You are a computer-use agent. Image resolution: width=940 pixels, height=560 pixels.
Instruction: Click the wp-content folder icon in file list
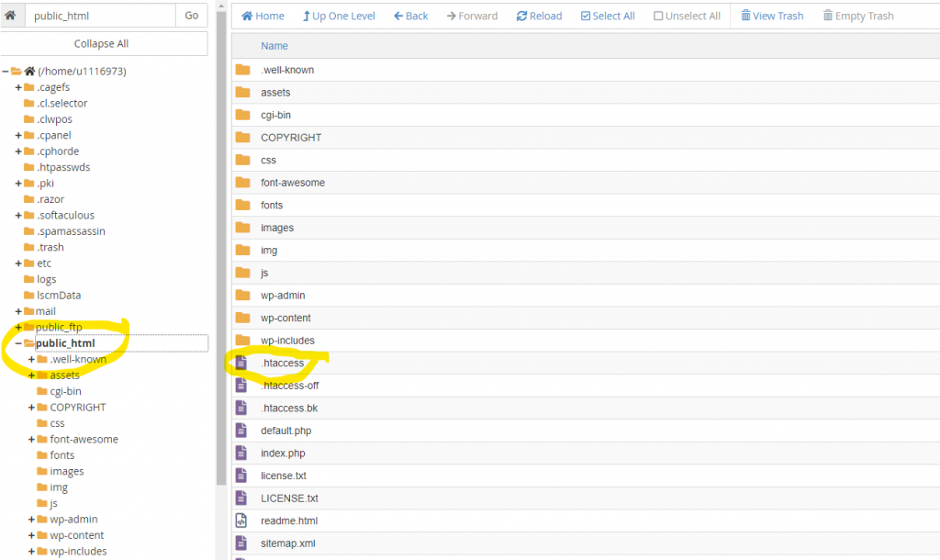tap(242, 318)
